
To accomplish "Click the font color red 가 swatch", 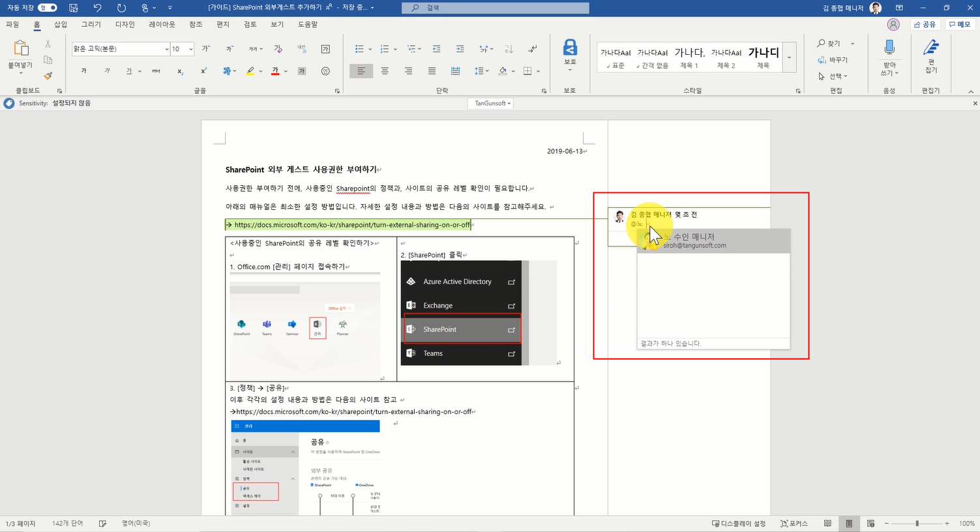I will click(275, 71).
